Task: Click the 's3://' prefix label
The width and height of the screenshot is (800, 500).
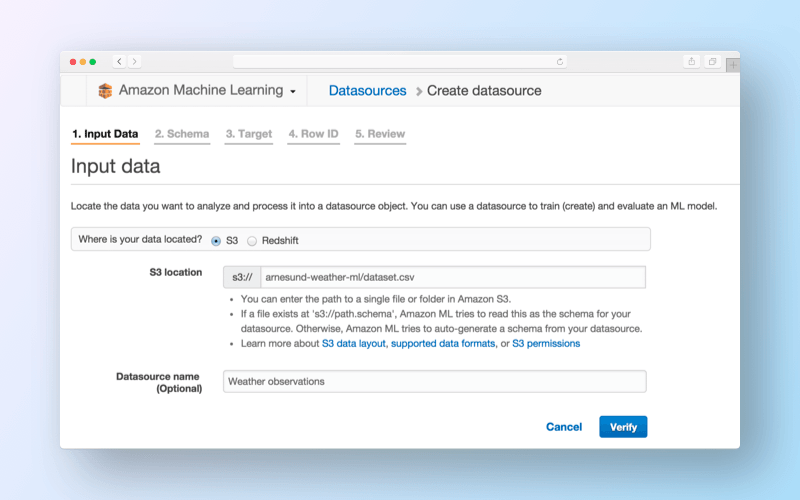Action: click(x=242, y=278)
